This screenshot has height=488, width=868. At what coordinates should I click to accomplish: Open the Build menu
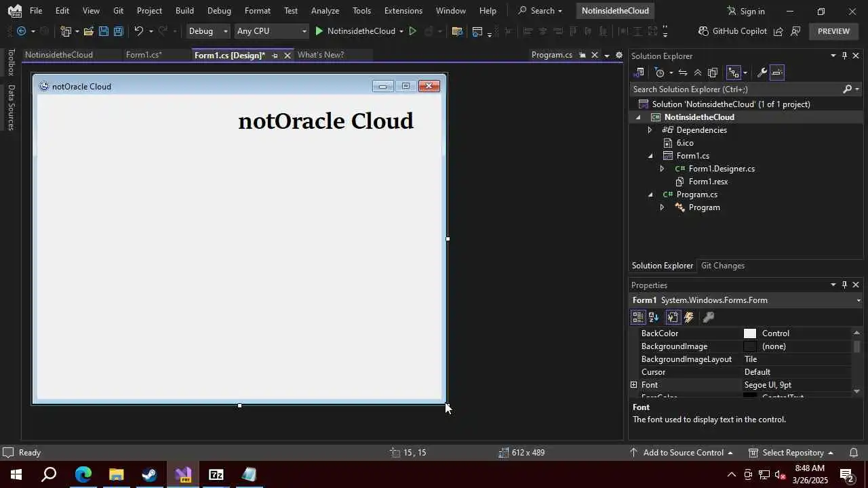[184, 11]
